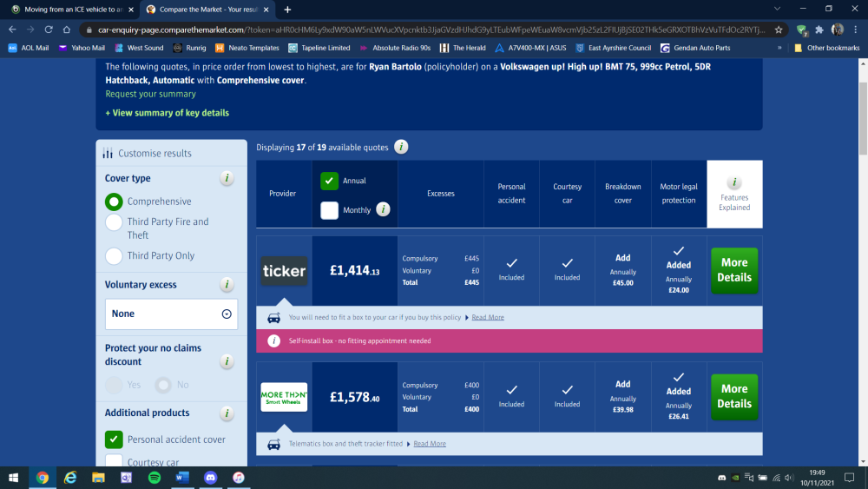Switch to Moving from an ICE vehicle tab
Viewport: 868px width, 489px height.
click(x=73, y=10)
